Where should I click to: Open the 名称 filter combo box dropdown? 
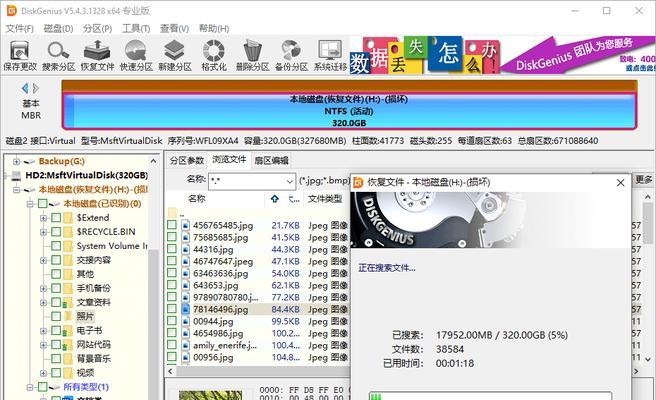[290, 182]
